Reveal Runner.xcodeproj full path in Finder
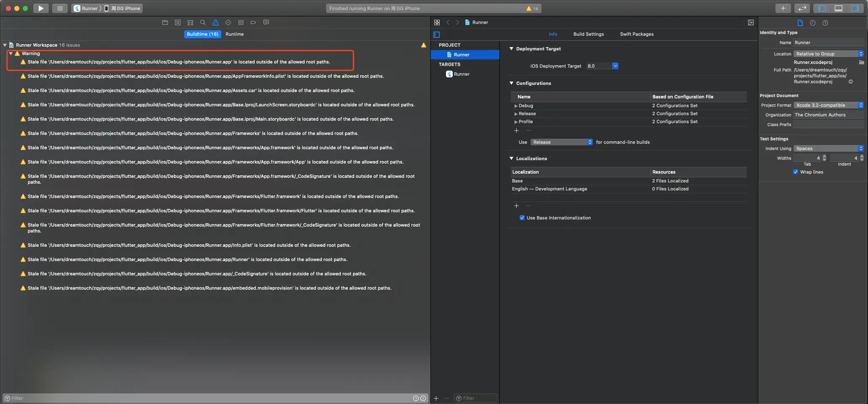The image size is (868, 404). click(851, 82)
